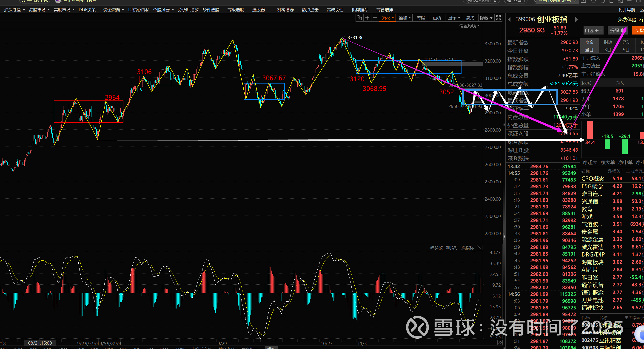644x349 pixels.
Task: Click the double-arrow scroll icon at chart bottom
Action: click(x=500, y=342)
